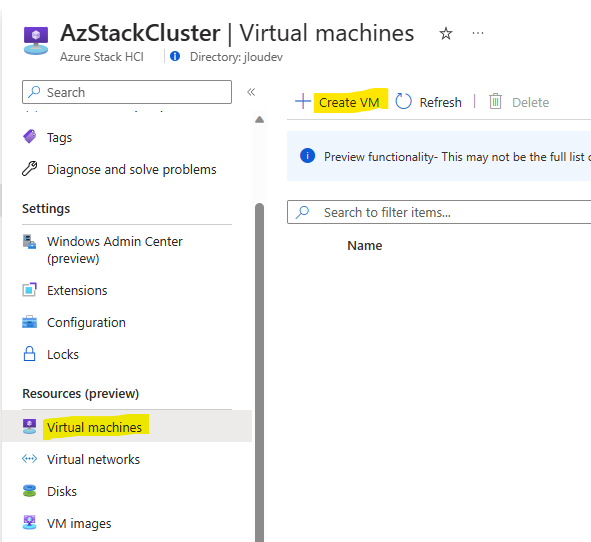Click the Create VM button
The height and width of the screenshot is (542, 591).
click(349, 102)
